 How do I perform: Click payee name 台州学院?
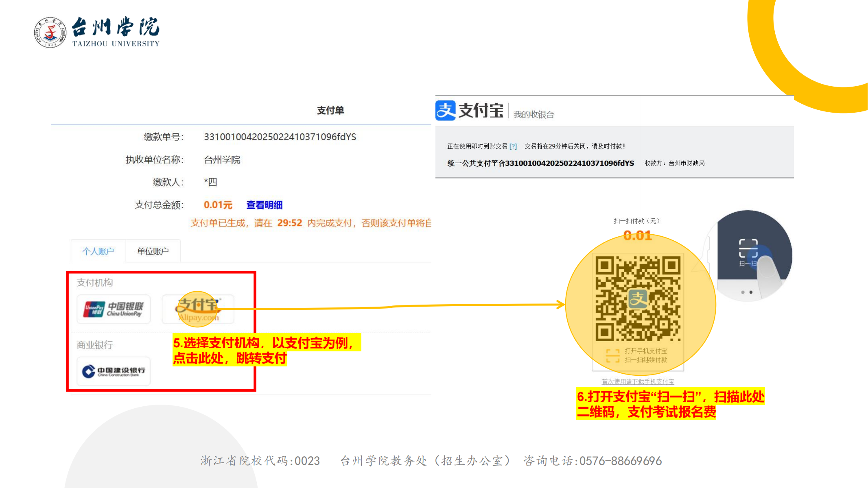(x=222, y=160)
